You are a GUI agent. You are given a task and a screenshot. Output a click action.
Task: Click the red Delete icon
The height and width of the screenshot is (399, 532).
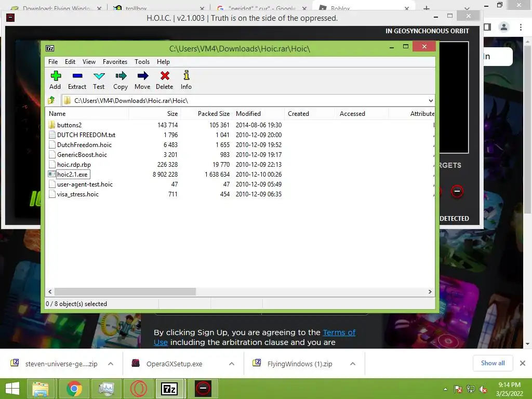tap(165, 76)
